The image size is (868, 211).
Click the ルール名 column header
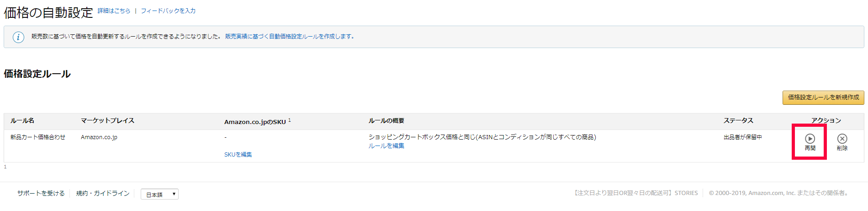tap(22, 121)
